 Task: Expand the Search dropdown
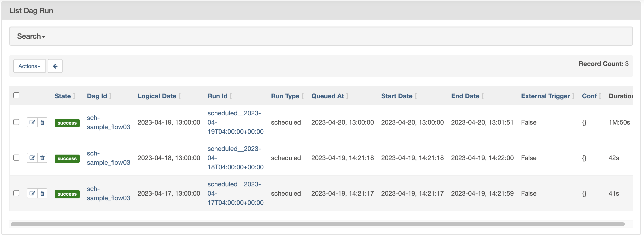[x=31, y=36]
